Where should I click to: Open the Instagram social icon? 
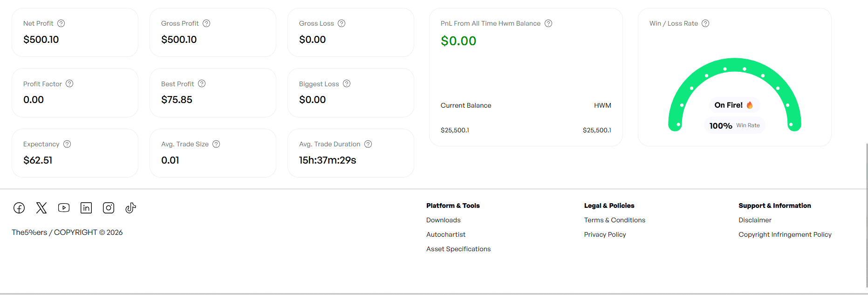click(x=109, y=208)
